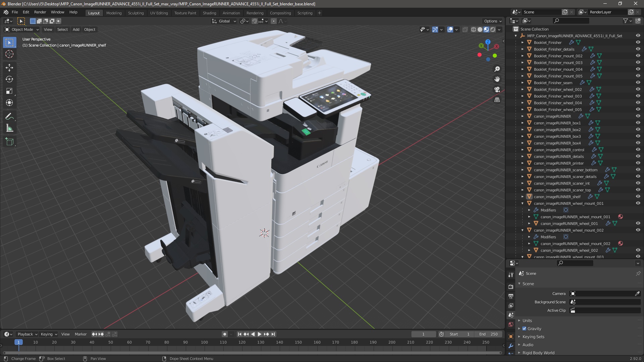Click the outliner search field
This screenshot has width=644, height=362.
point(571,21)
